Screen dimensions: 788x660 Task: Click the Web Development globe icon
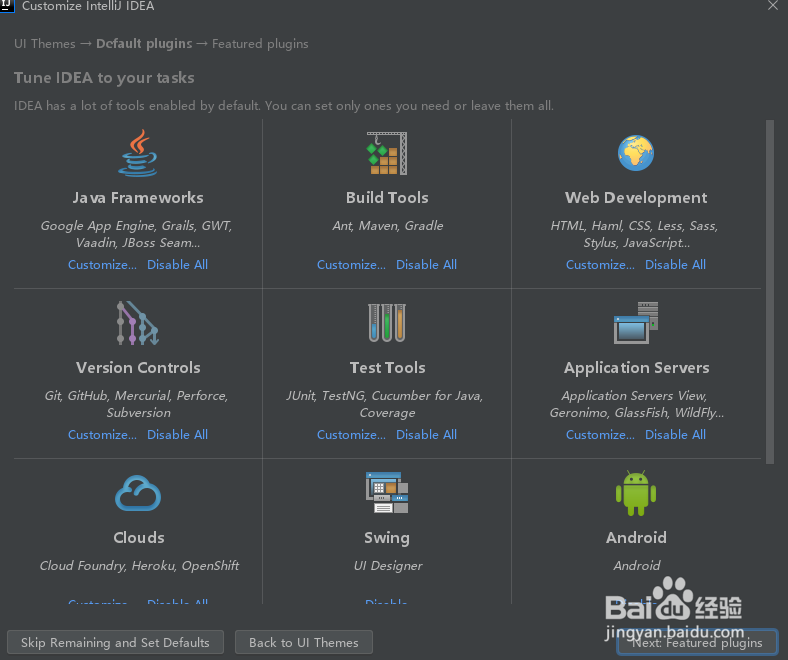point(636,153)
